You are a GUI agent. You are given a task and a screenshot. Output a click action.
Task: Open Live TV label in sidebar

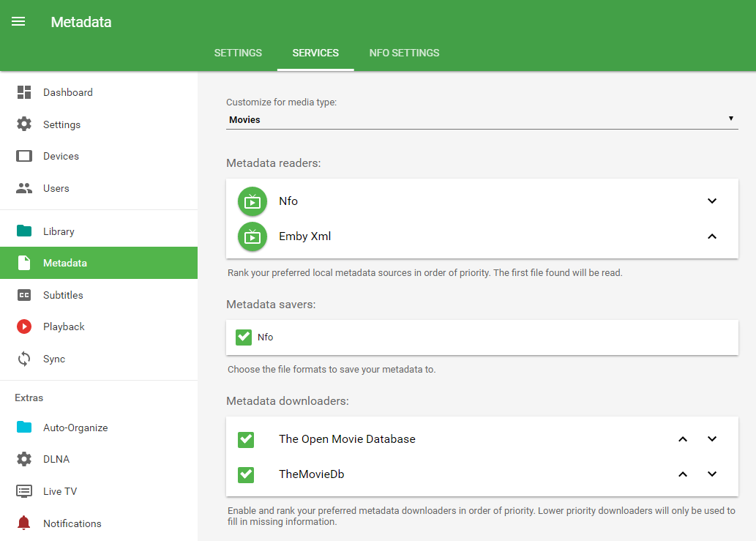click(x=60, y=491)
